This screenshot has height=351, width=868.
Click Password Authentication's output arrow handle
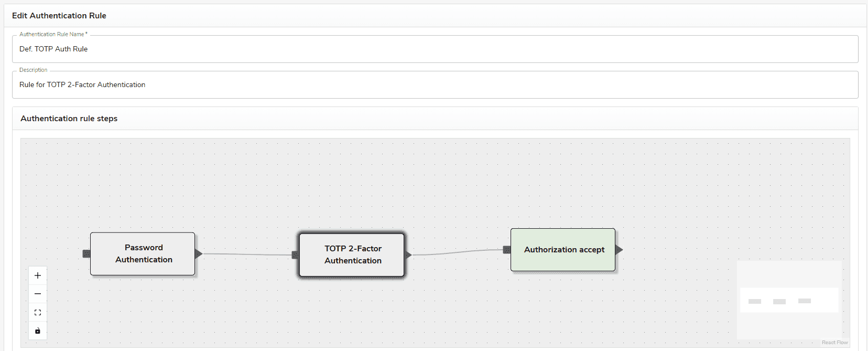pyautogui.click(x=198, y=254)
